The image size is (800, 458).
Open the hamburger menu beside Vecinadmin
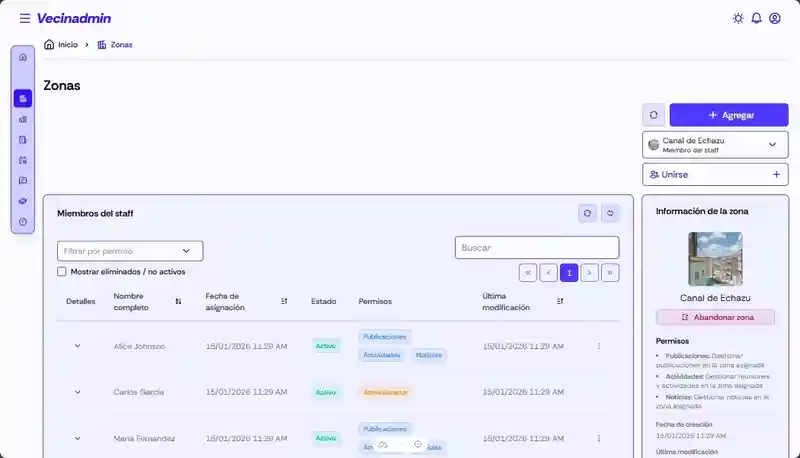(25, 18)
